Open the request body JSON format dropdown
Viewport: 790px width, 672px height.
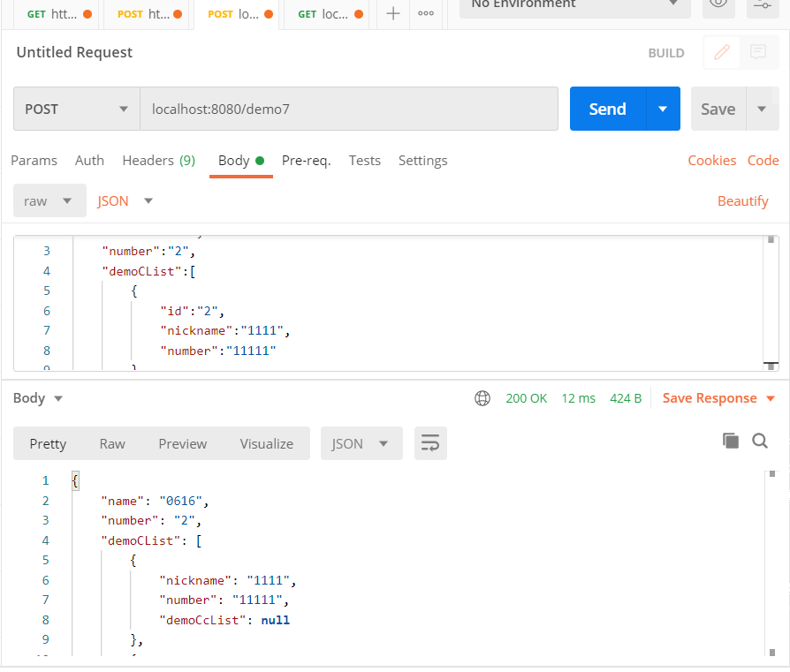pos(125,200)
